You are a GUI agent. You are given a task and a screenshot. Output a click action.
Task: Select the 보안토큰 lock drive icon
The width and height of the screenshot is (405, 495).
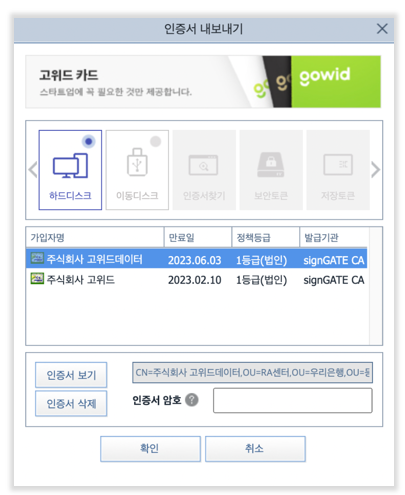point(271,164)
